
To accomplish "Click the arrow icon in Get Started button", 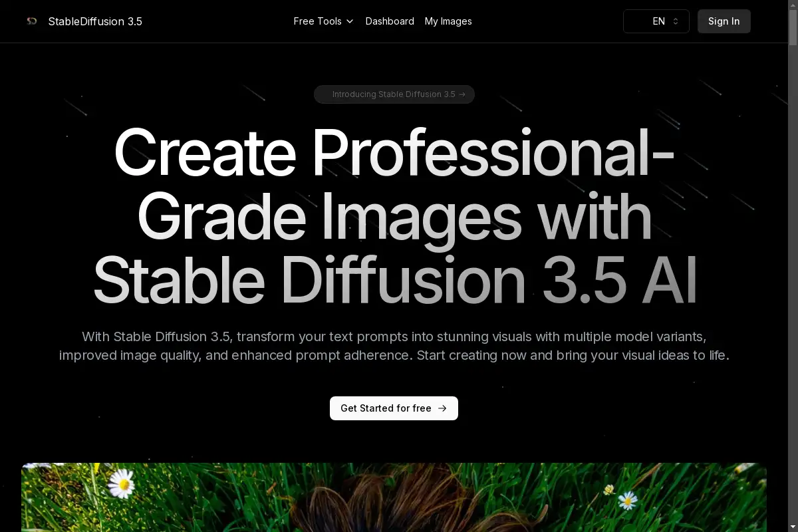I will (x=442, y=408).
